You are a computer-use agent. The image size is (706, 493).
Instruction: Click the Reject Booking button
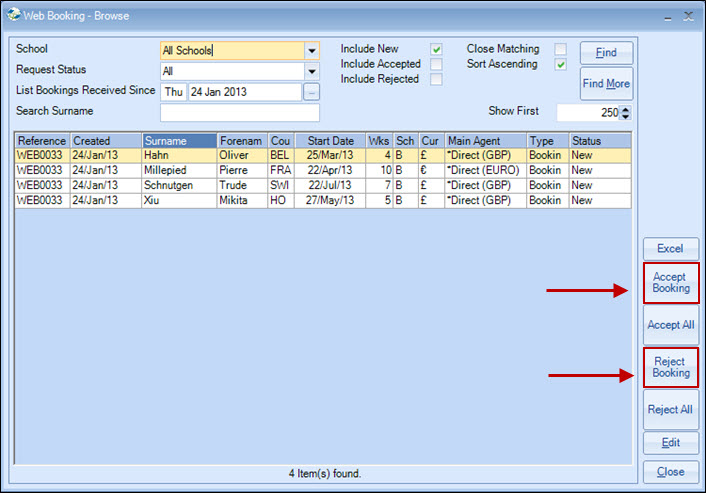[670, 367]
